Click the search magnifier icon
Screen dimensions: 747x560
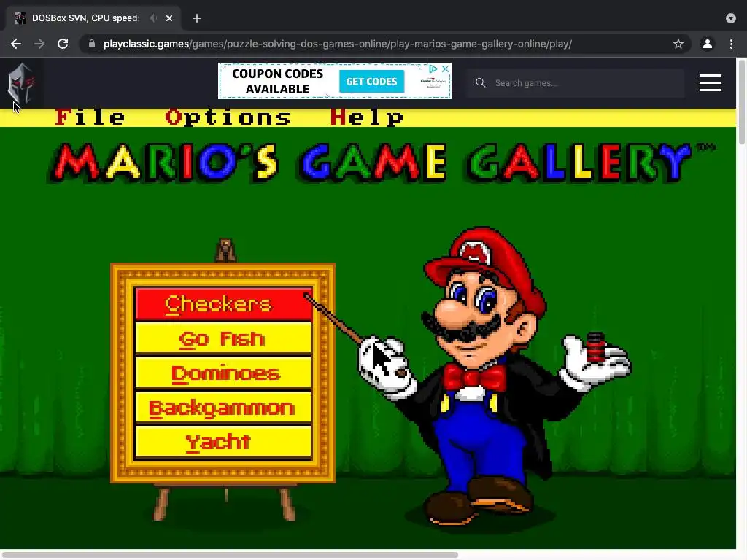click(x=481, y=83)
